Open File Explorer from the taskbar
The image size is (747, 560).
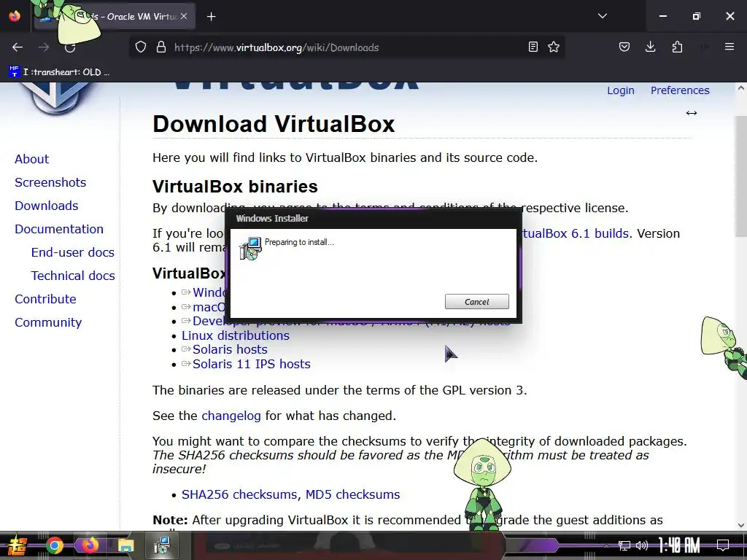126,545
